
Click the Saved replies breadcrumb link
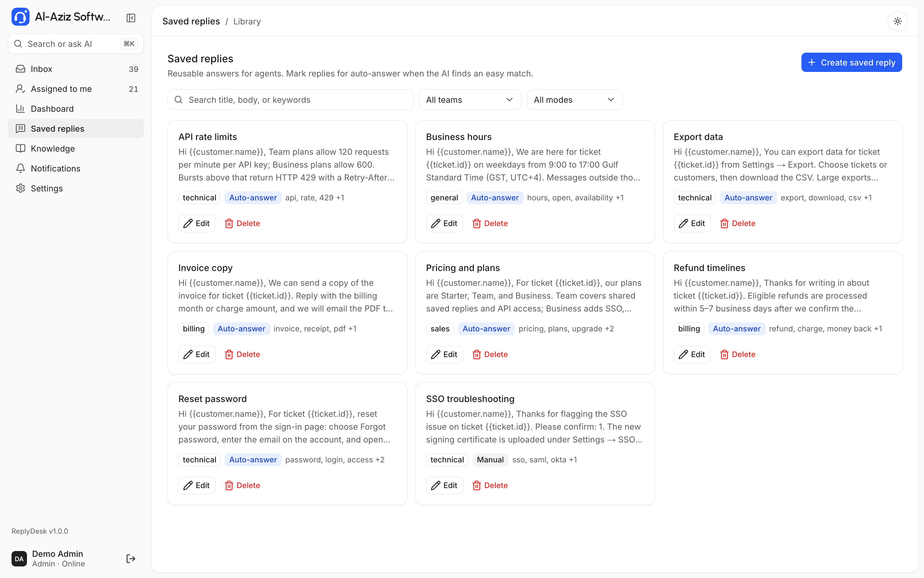pyautogui.click(x=191, y=22)
